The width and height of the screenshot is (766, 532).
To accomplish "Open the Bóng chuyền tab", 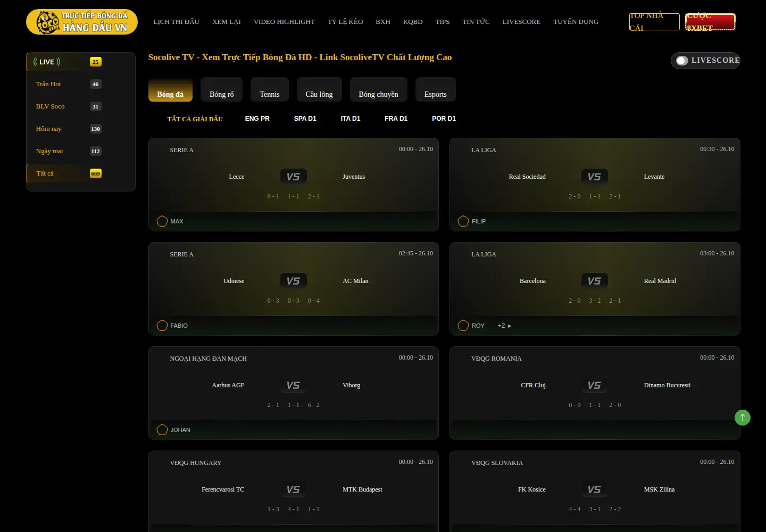I will point(379,89).
